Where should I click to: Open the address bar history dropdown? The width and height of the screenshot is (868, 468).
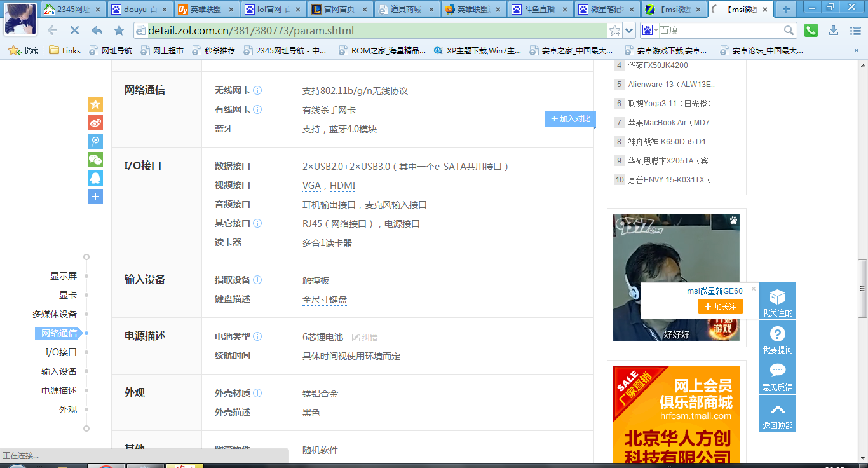coord(629,31)
